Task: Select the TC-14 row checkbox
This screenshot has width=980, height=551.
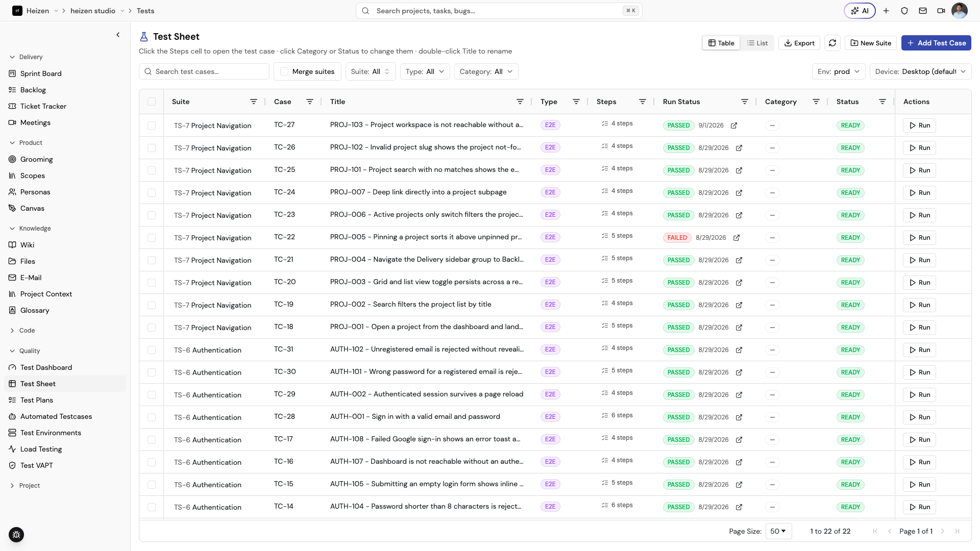Action: pyautogui.click(x=152, y=507)
